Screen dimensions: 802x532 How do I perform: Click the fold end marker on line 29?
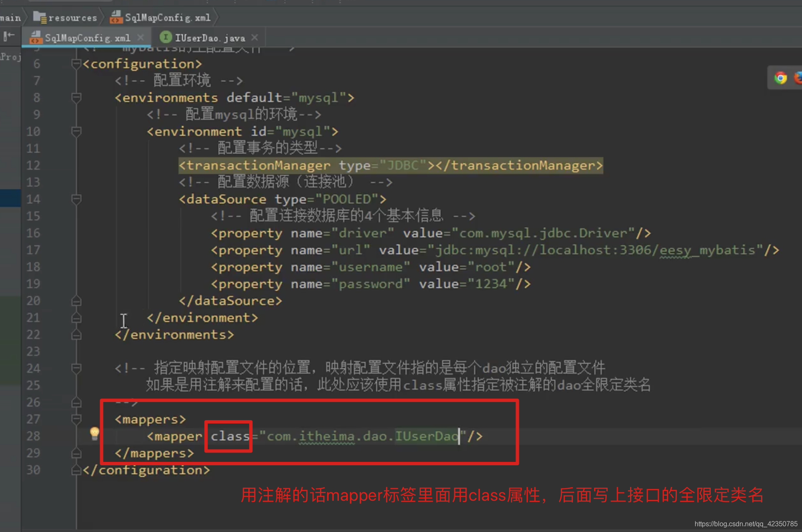tap(76, 453)
